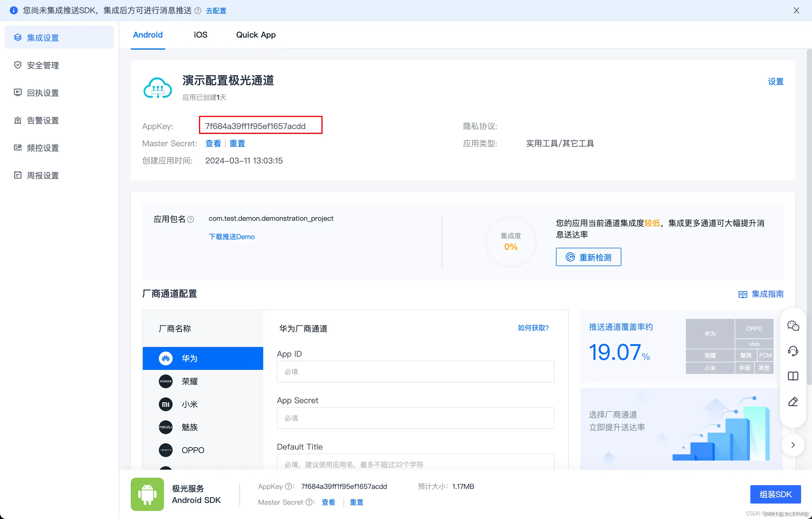Open the Quick App tab

click(x=255, y=35)
